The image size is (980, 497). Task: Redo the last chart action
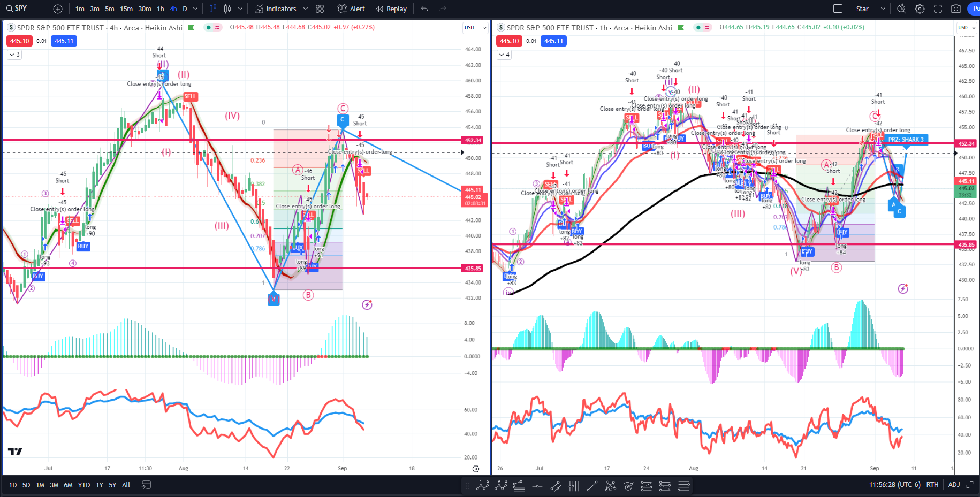[443, 9]
